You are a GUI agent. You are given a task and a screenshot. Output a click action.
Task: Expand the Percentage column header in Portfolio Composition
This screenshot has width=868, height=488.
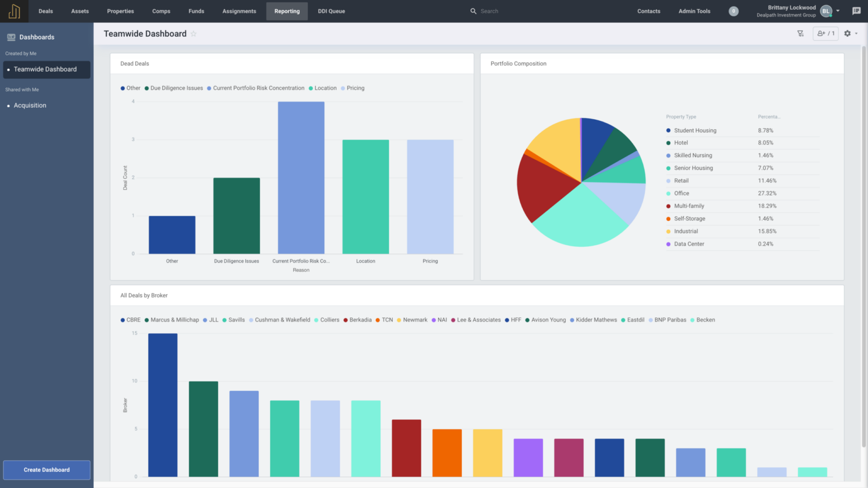(769, 117)
